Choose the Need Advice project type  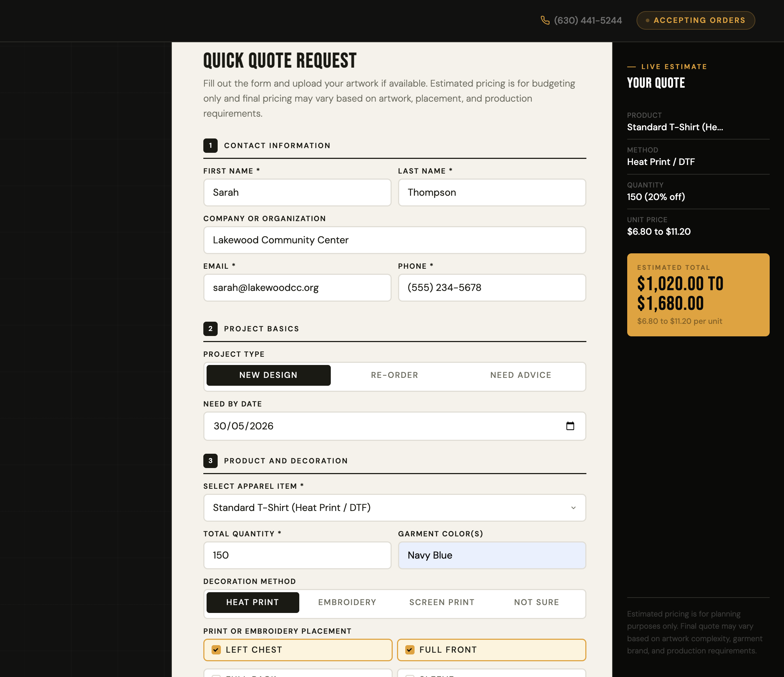click(x=520, y=375)
